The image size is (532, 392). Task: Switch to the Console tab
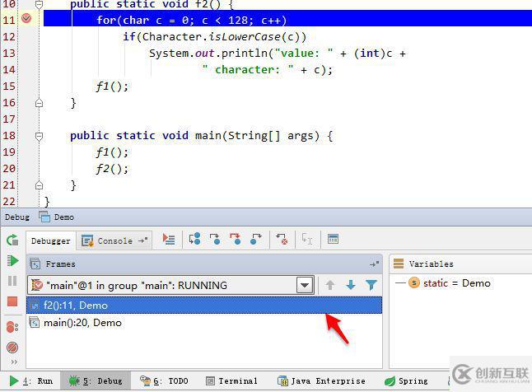pos(114,241)
